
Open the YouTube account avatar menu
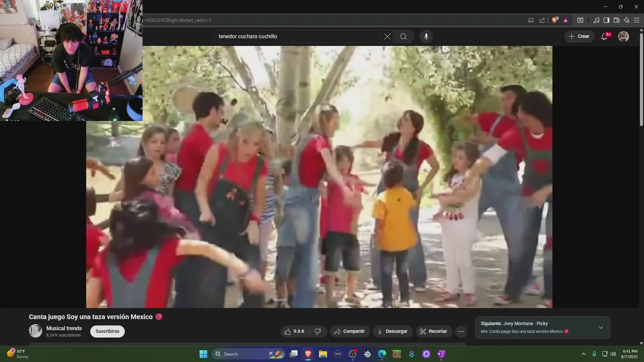click(623, 36)
